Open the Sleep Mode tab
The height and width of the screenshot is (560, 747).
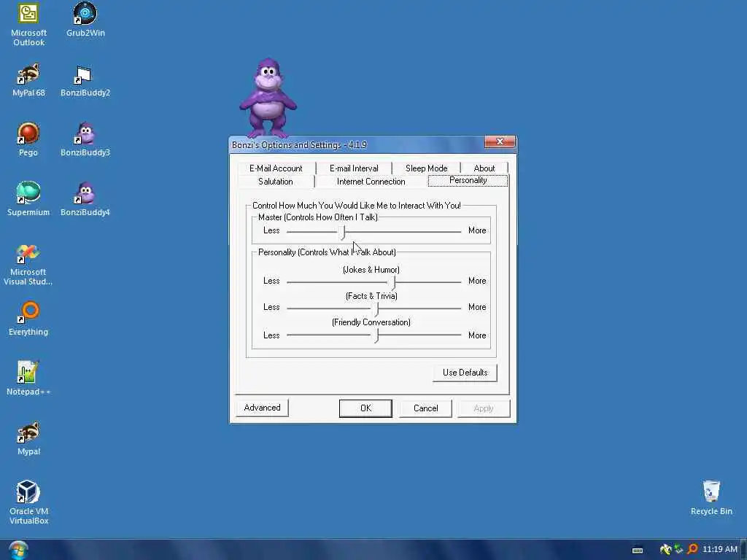click(x=426, y=168)
